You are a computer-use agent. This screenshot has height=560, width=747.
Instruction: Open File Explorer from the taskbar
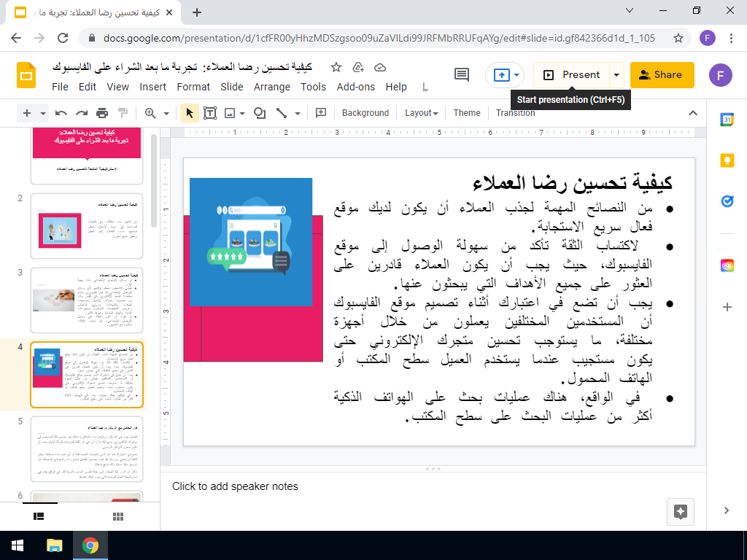(x=54, y=545)
